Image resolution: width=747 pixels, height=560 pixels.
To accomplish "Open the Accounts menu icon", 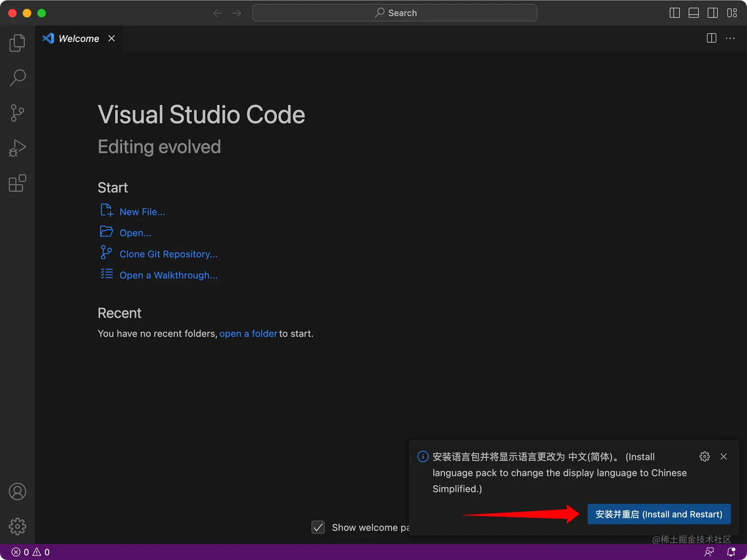I will pos(17,491).
